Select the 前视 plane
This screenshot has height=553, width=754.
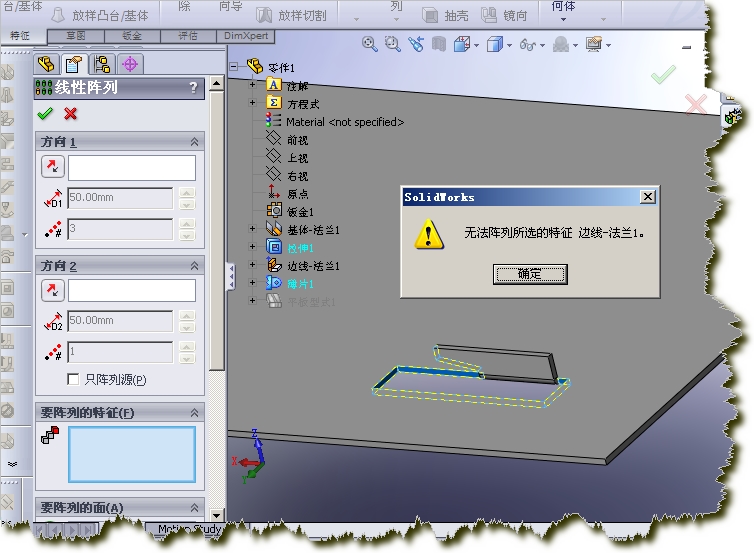pos(297,140)
